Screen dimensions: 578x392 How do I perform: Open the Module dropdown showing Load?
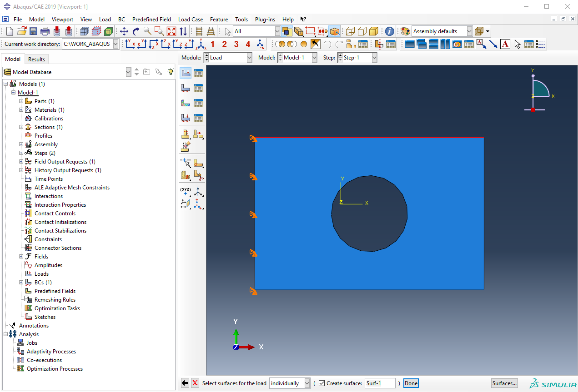(x=249, y=58)
